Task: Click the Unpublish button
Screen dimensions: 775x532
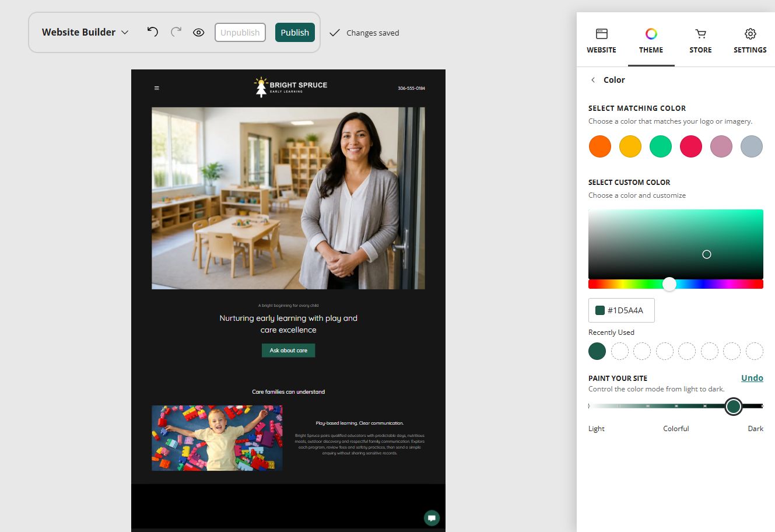Action: [240, 33]
